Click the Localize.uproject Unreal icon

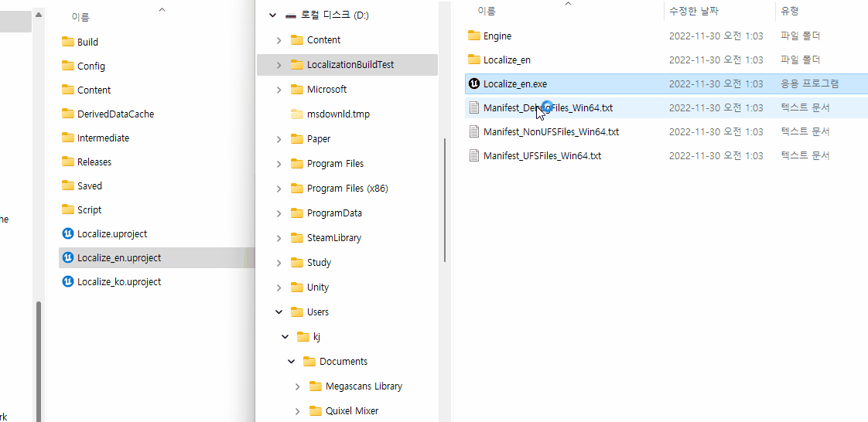point(67,233)
